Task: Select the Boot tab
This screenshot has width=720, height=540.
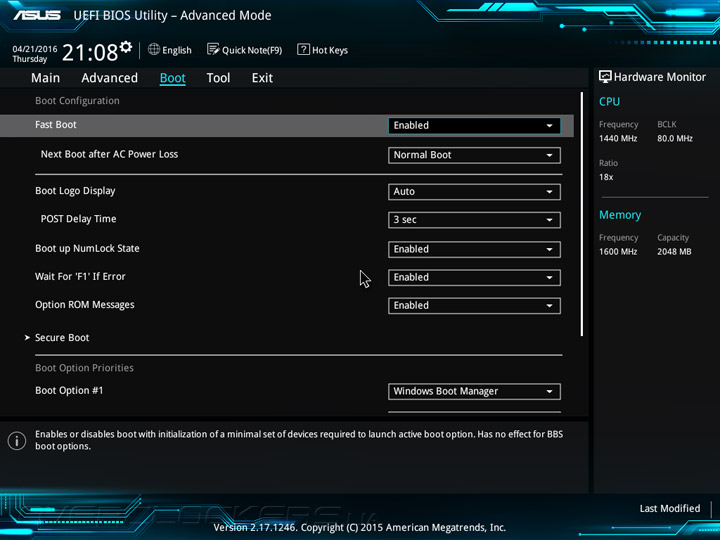Action: tap(173, 78)
